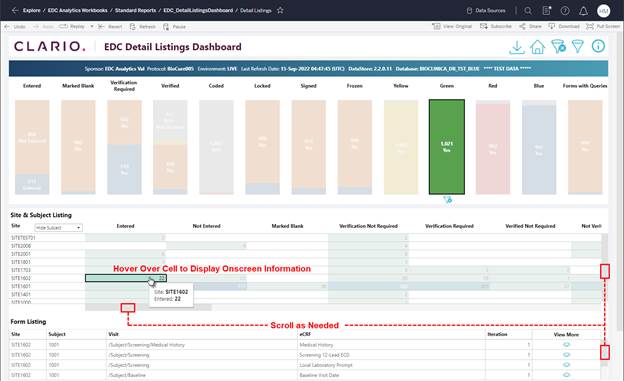624x381 pixels.
Task: Click the SITE1602 Entered cell showing 22
Action: click(x=126, y=278)
